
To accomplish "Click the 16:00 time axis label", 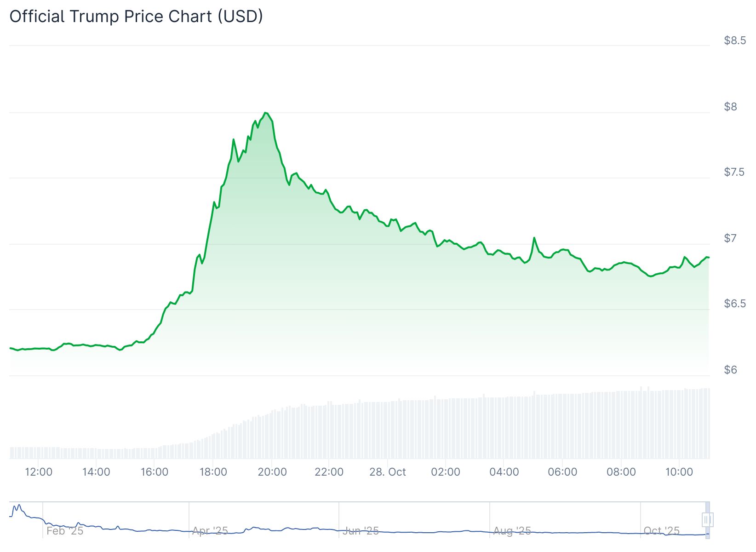I will (x=155, y=472).
